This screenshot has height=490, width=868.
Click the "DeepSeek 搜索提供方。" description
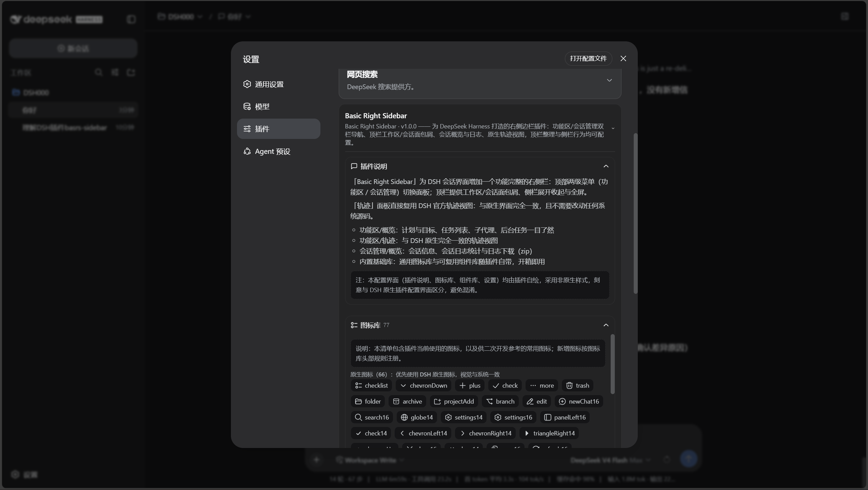click(x=382, y=87)
